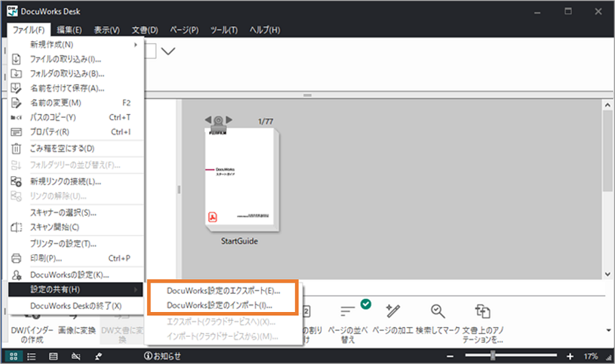Open お知らせ notifications
This screenshot has width=615, height=364.
[163, 356]
